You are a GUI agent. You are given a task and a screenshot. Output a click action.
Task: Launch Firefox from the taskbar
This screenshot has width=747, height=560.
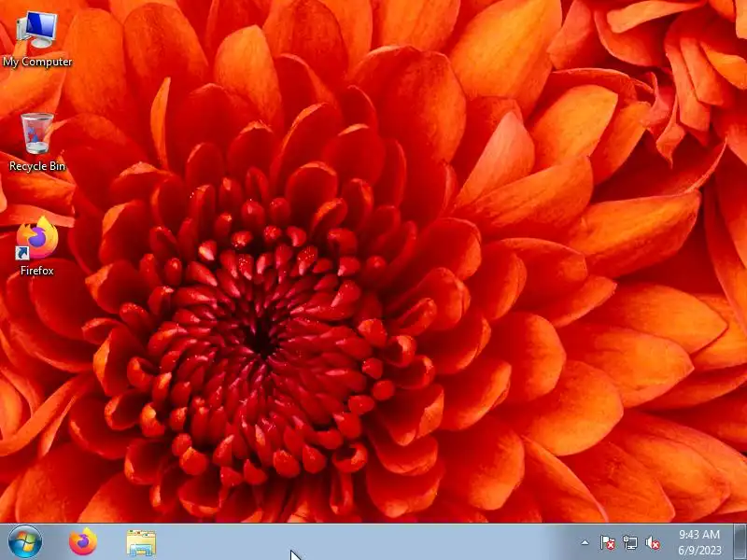(x=83, y=542)
